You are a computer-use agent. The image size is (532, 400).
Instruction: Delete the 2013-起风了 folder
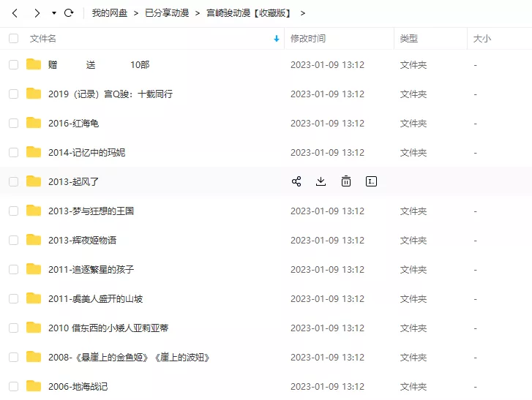coord(346,181)
